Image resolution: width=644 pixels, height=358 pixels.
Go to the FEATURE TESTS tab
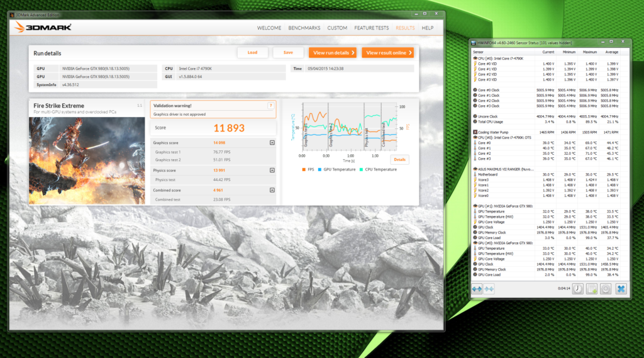coord(371,28)
